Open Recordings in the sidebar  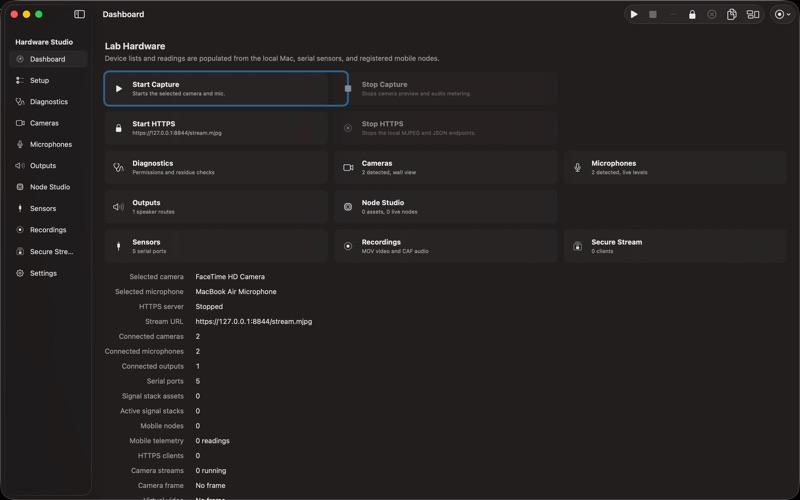click(x=48, y=230)
